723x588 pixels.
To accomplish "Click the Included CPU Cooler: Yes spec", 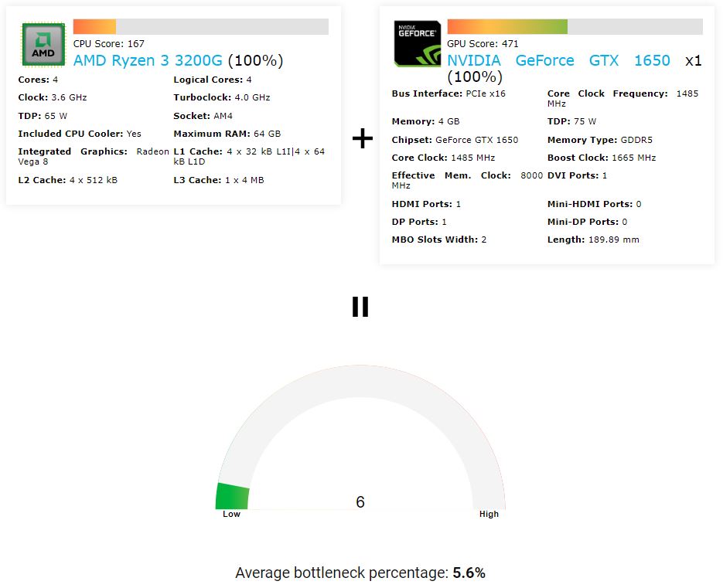I will [80, 134].
